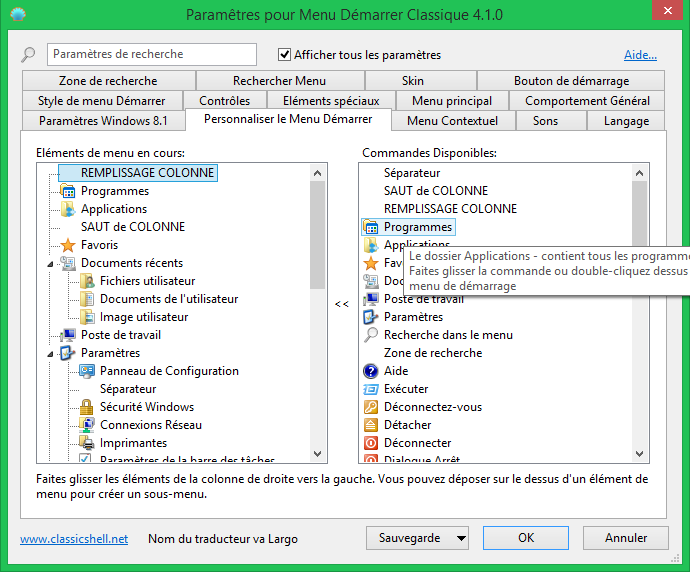Image resolution: width=690 pixels, height=572 pixels.
Task: Click the Favoris star icon in current menu
Action: 68,245
